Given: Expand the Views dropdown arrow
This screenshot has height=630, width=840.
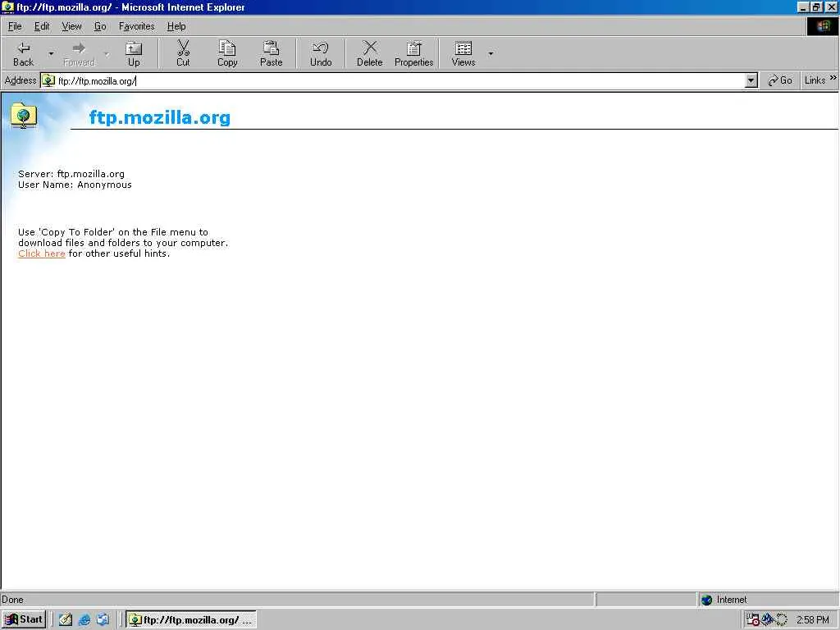Looking at the screenshot, I should [x=491, y=53].
